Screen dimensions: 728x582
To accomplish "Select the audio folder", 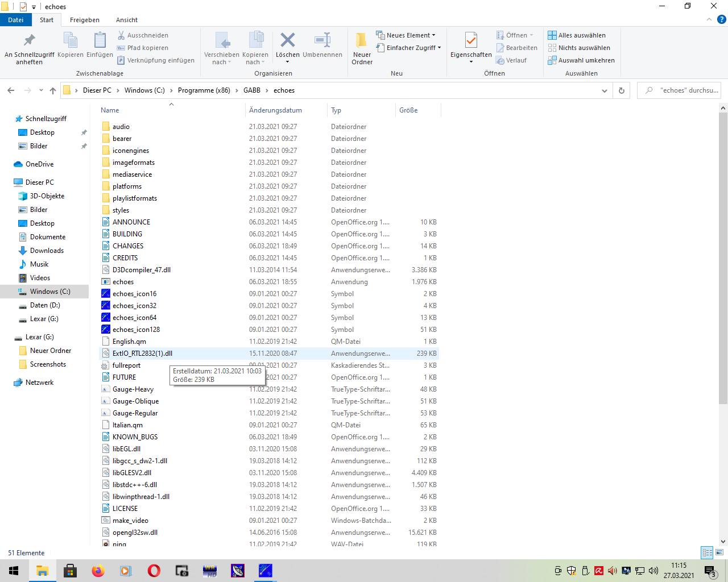I will 121,127.
